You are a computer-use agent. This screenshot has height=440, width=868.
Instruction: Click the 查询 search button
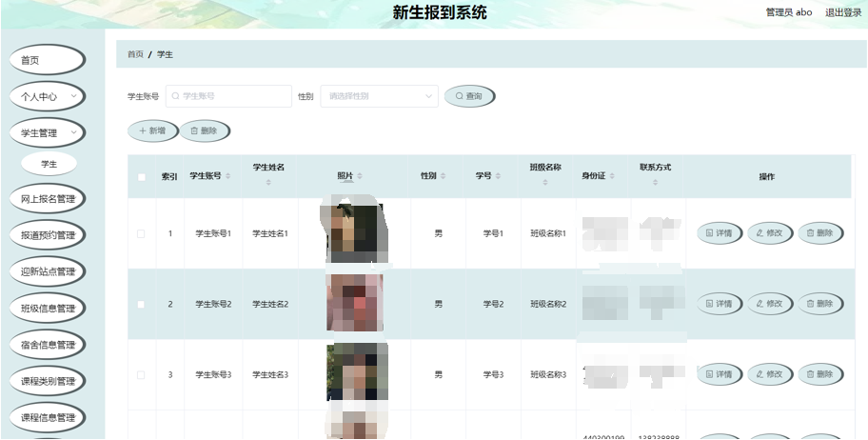point(469,96)
